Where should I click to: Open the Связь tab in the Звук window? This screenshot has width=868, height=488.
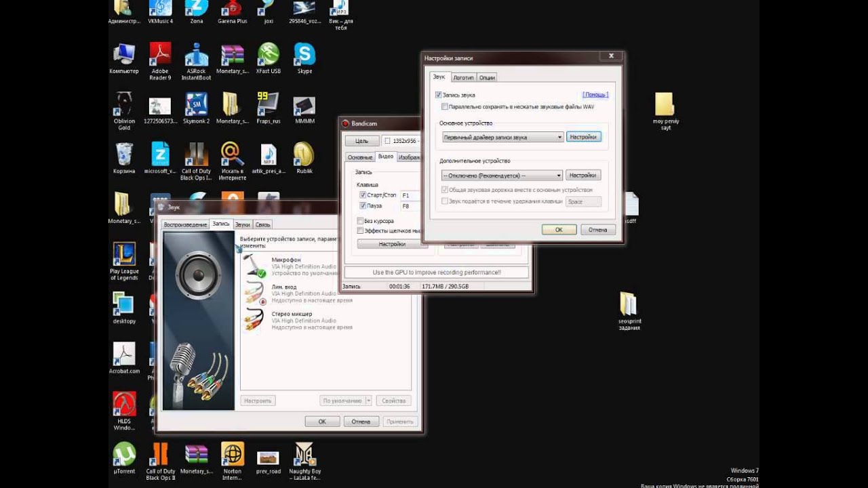(x=262, y=224)
